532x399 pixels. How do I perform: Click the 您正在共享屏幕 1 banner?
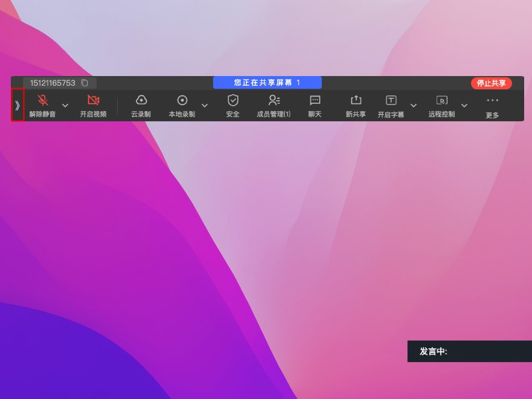point(268,83)
